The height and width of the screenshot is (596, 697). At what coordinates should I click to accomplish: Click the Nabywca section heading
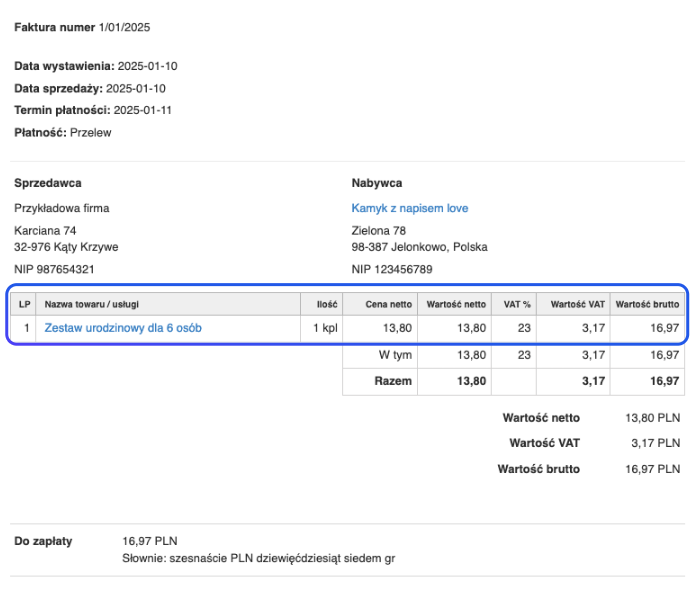(x=377, y=183)
